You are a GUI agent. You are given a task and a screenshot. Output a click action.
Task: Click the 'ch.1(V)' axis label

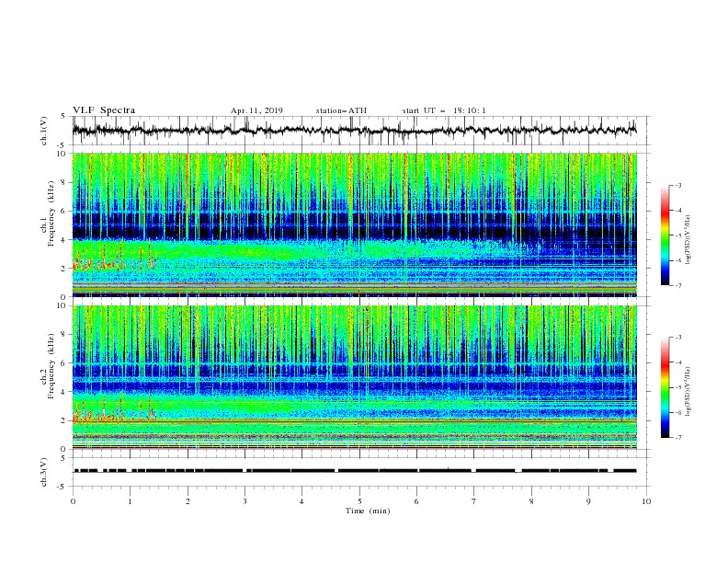coord(44,131)
